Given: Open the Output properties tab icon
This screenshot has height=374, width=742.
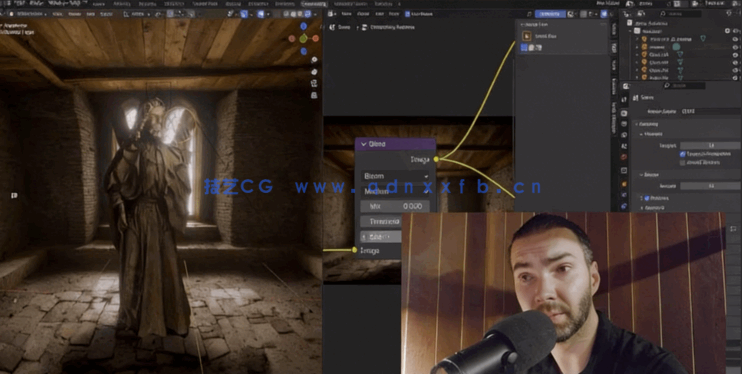Looking at the screenshot, I should pyautogui.click(x=624, y=124).
